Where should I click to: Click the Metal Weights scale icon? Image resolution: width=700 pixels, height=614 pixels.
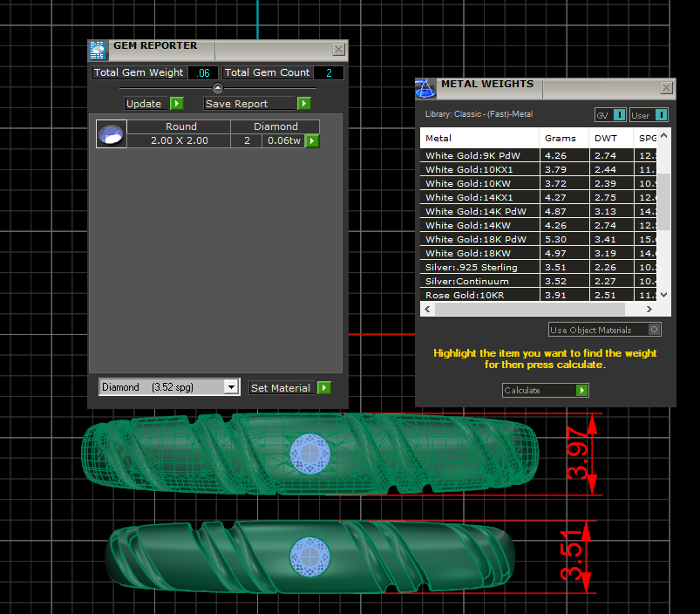click(x=425, y=88)
